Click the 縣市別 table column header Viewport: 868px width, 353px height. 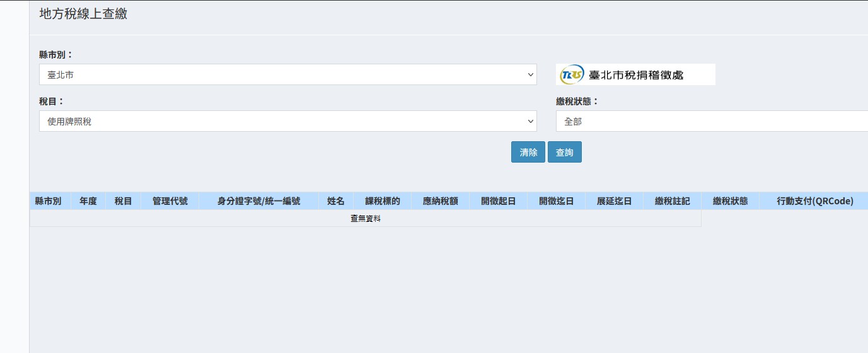[x=48, y=201]
